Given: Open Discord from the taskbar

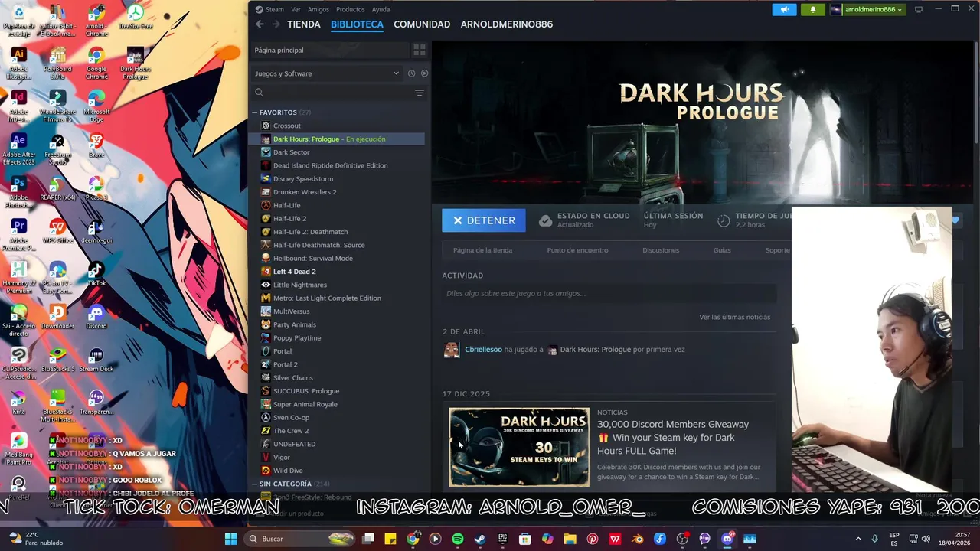Looking at the screenshot, I should (727, 539).
